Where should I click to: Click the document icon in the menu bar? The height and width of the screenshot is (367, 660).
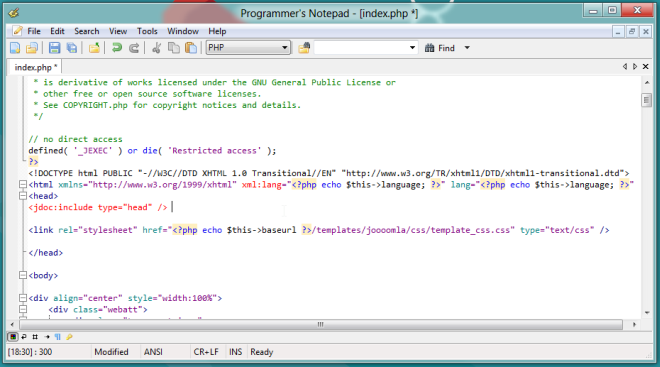pos(17,31)
